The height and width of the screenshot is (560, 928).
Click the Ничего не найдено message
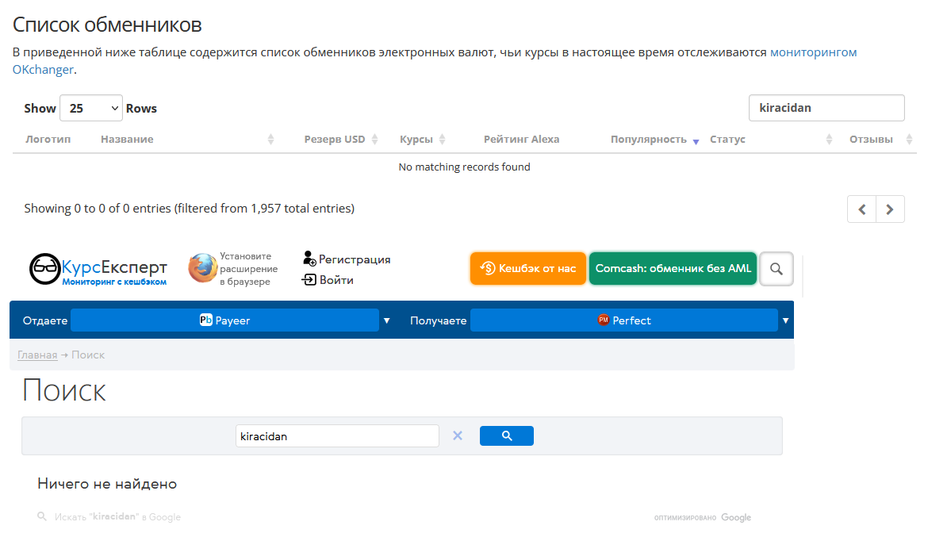coord(107,484)
